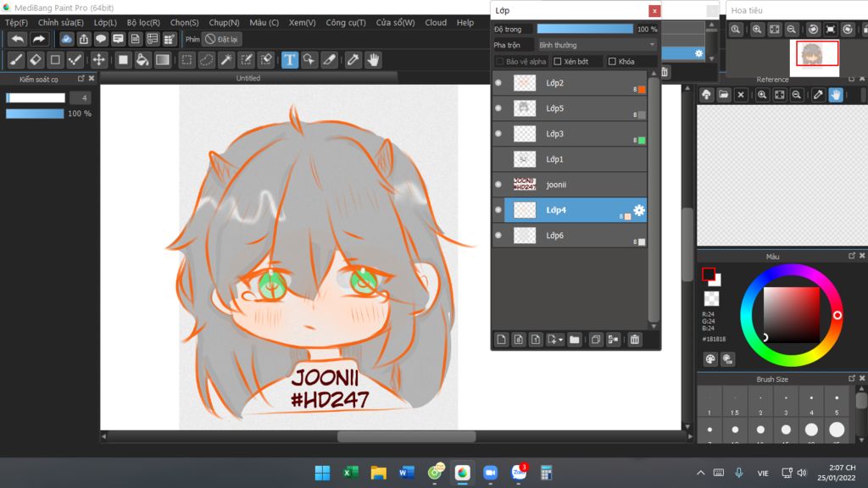Screen dimensions: 868x488
Task: Select the Untitled canvas tab
Action: (248, 78)
